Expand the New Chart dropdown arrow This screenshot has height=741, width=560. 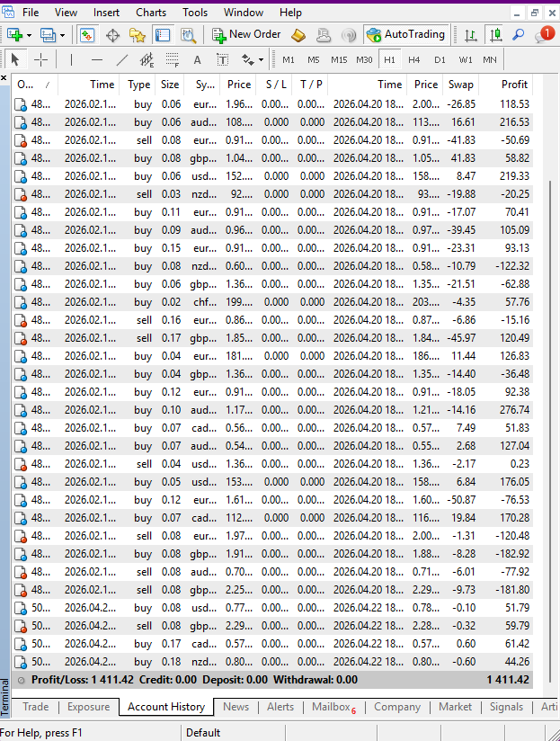point(30,35)
